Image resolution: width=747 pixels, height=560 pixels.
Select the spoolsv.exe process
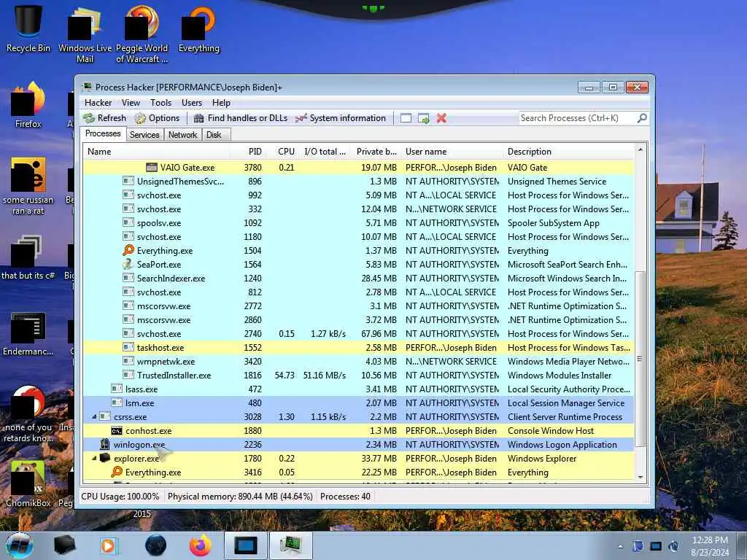[358, 223]
